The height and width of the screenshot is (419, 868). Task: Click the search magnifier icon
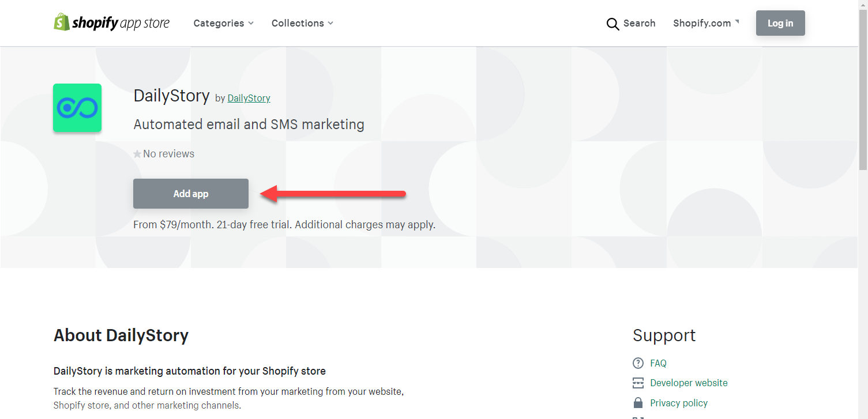pyautogui.click(x=613, y=24)
